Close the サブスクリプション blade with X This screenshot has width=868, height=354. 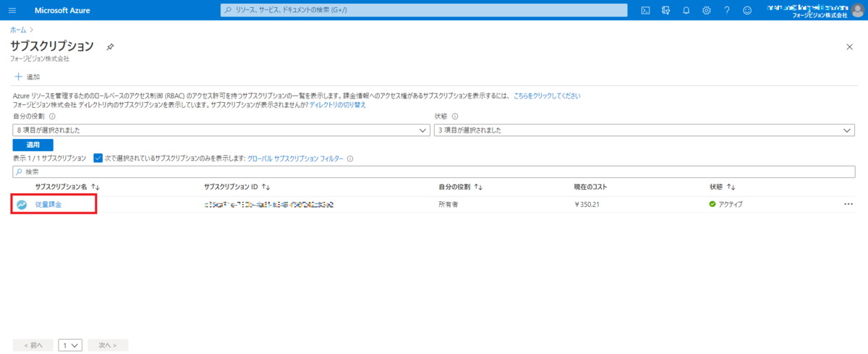849,46
